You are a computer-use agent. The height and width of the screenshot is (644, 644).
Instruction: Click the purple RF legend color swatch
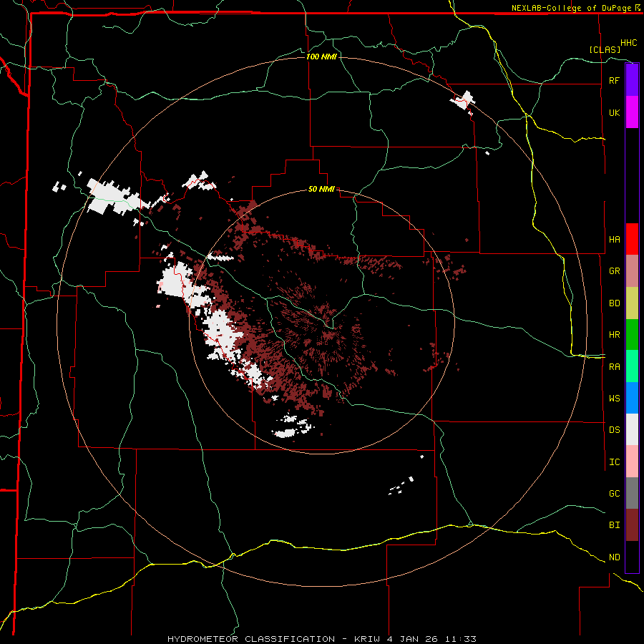[x=632, y=80]
